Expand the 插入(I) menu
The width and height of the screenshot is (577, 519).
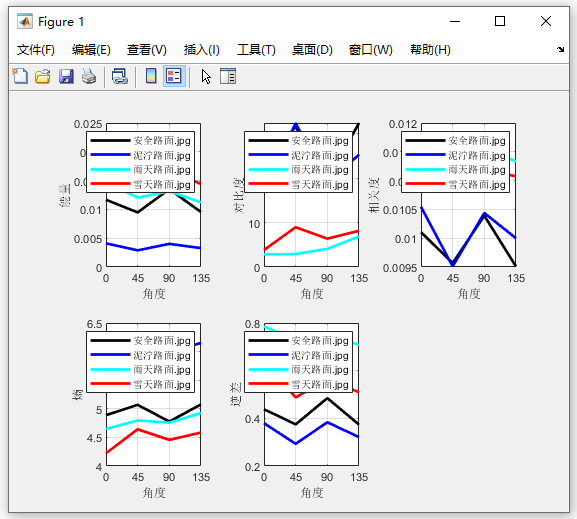point(202,50)
